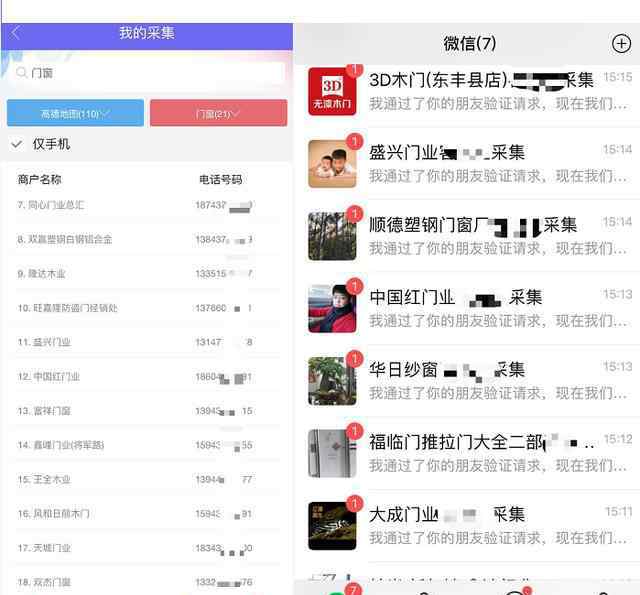Click 15:11 timestamp on 大成门业 chat

618,511
